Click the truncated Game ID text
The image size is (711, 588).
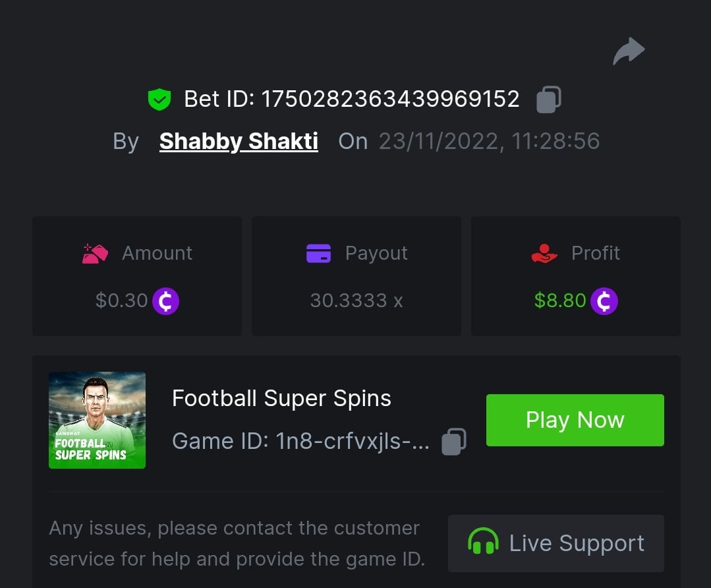pyautogui.click(x=300, y=441)
